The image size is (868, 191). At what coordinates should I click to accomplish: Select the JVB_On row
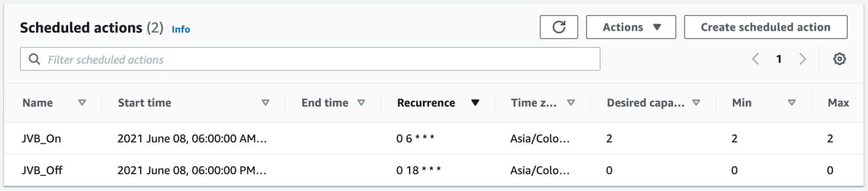coord(42,139)
